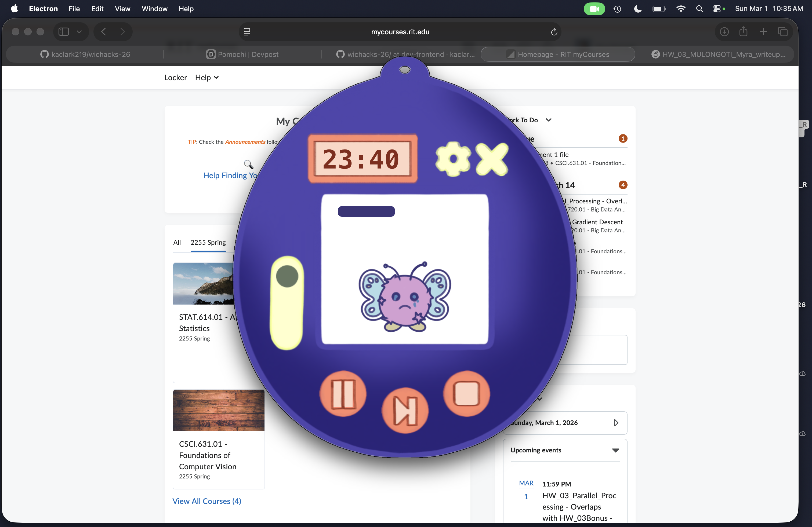Open CSCI.631.01 course wood thumbnail
Viewport: 812px width, 527px height.
point(219,411)
